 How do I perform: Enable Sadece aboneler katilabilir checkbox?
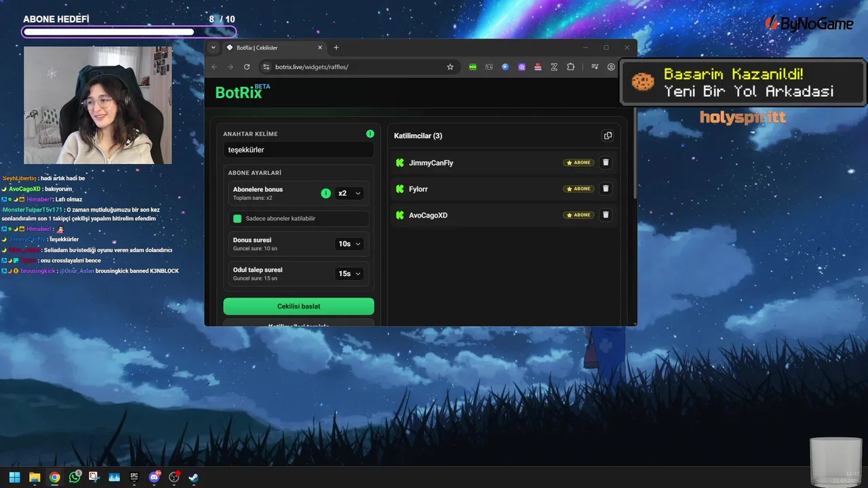237,218
